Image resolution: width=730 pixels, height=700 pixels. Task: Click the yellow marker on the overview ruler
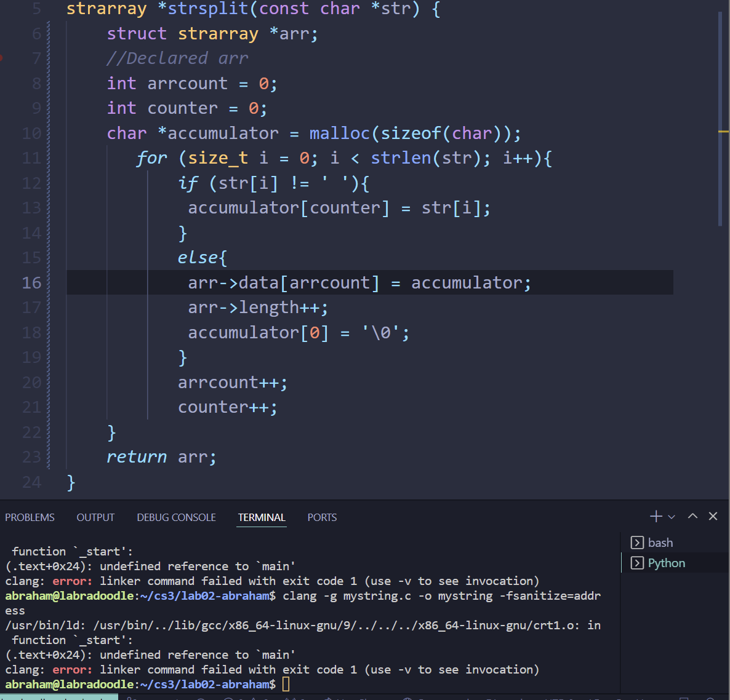click(x=723, y=132)
